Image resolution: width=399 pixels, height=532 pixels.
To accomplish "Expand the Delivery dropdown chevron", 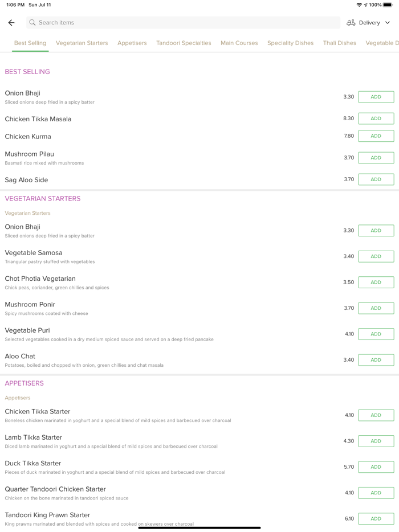I will (x=388, y=23).
